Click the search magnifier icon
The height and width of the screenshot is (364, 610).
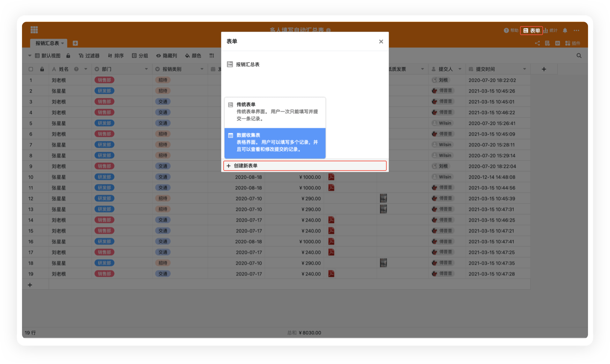click(579, 56)
